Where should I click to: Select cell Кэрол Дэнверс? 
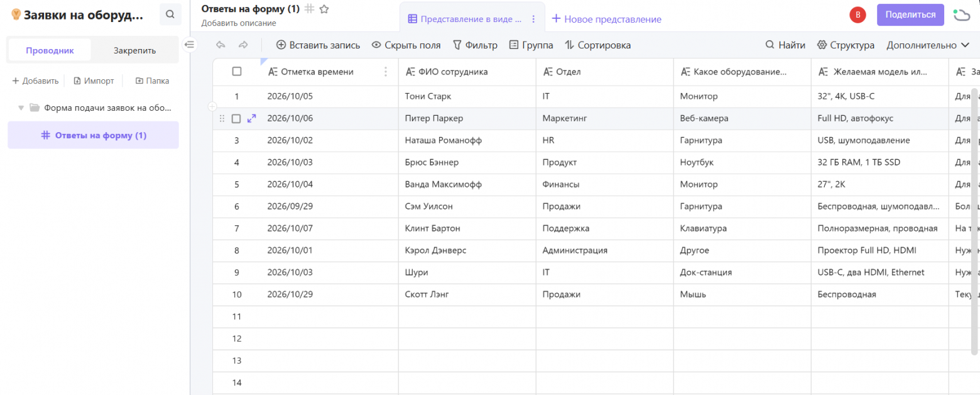tap(467, 250)
